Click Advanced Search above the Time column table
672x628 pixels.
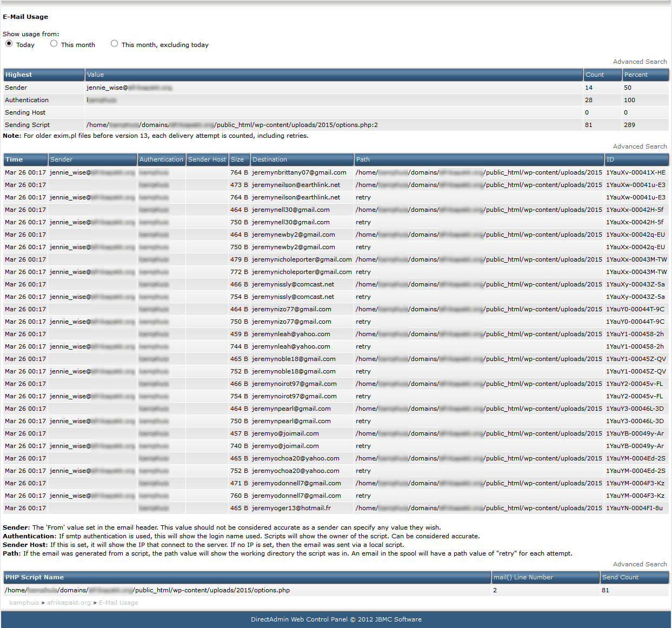[x=640, y=146]
